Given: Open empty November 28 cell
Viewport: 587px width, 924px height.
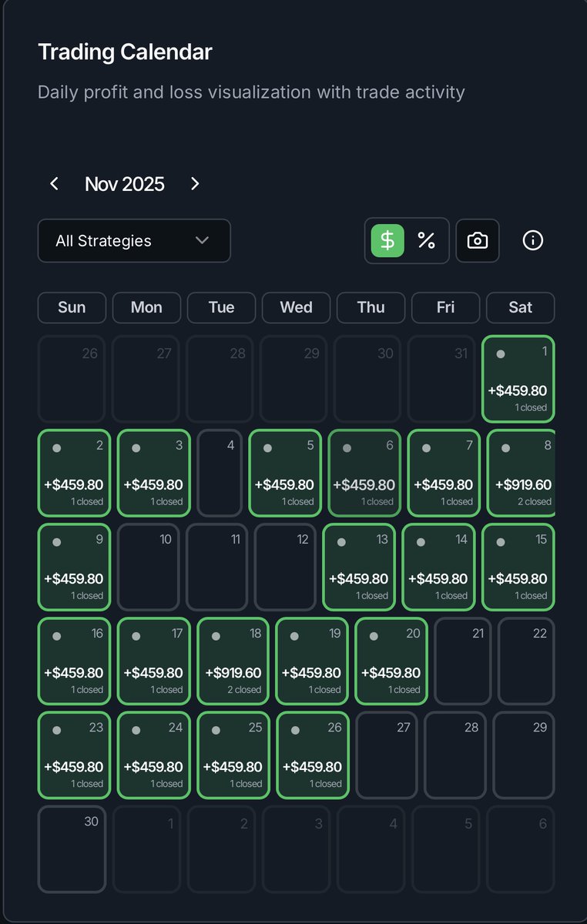Looking at the screenshot, I should pyautogui.click(x=455, y=755).
